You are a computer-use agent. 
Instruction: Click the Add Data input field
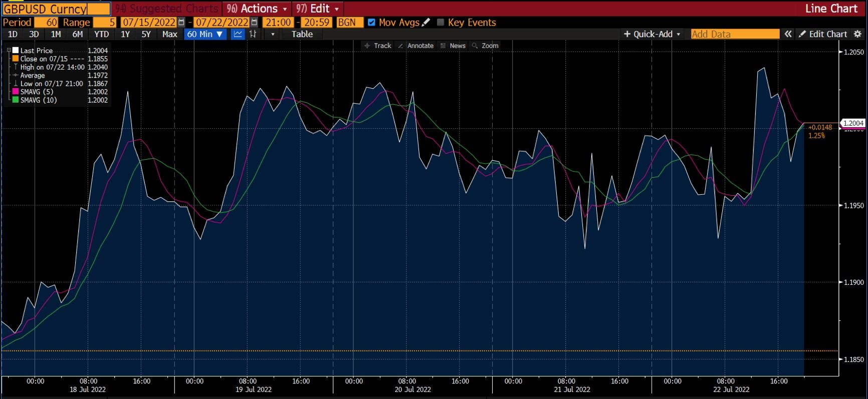click(735, 34)
